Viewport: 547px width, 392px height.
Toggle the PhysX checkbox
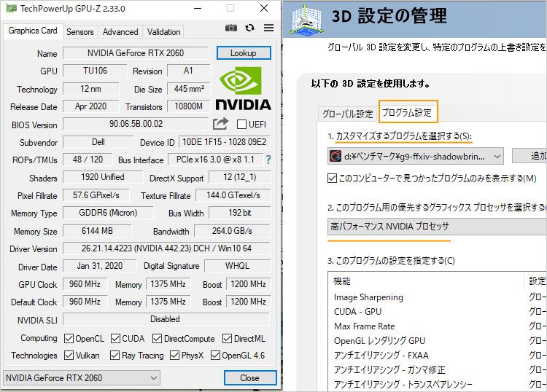click(174, 355)
